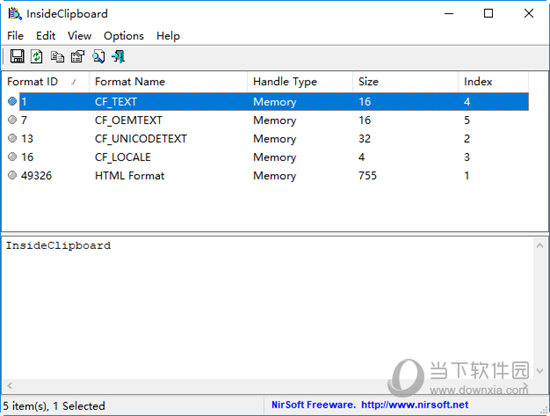Open the Edit menu
This screenshot has width=550, height=416.
(46, 36)
